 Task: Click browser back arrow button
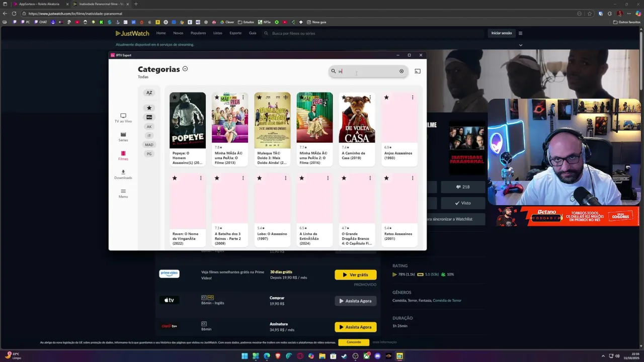pos(5,14)
